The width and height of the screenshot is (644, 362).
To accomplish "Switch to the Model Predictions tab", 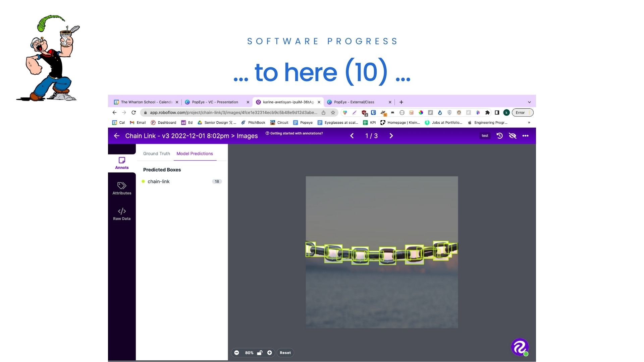I will (x=195, y=154).
